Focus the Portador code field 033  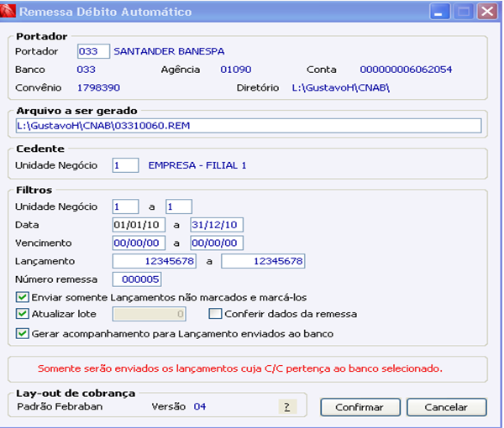(93, 51)
